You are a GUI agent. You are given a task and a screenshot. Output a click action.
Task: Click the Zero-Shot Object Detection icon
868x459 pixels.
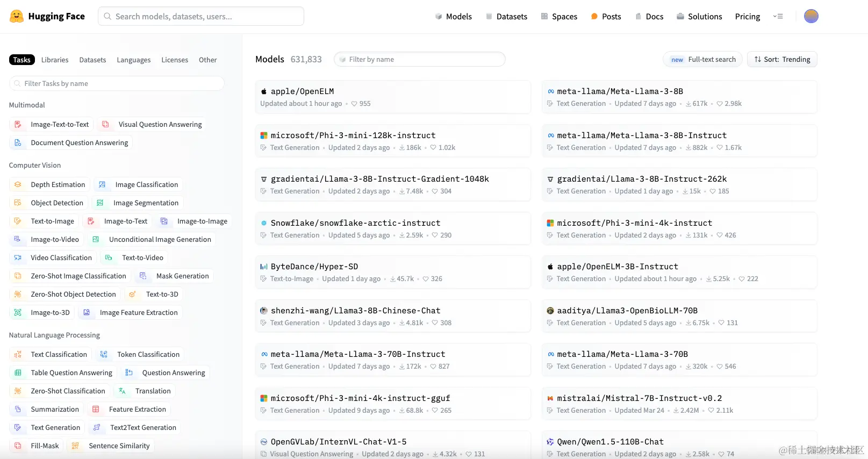click(x=18, y=294)
